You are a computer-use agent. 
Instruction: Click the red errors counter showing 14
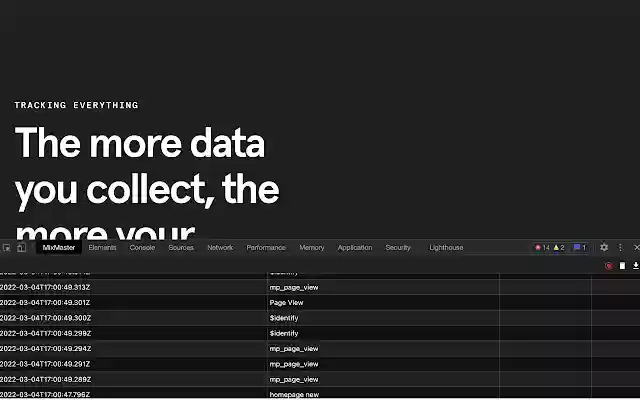tap(542, 247)
